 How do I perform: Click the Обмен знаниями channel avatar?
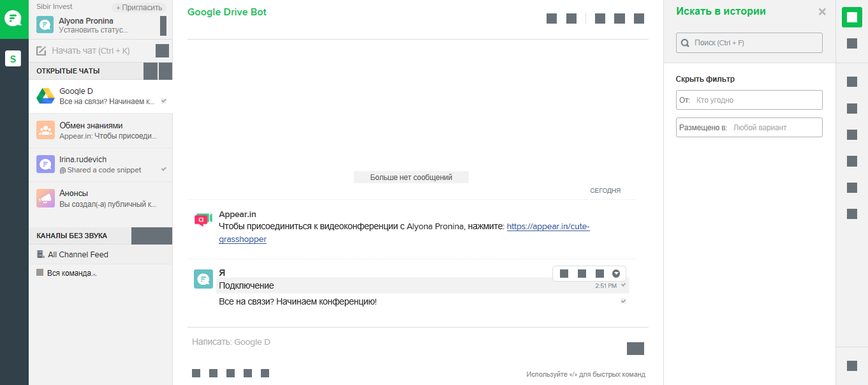pyautogui.click(x=45, y=130)
